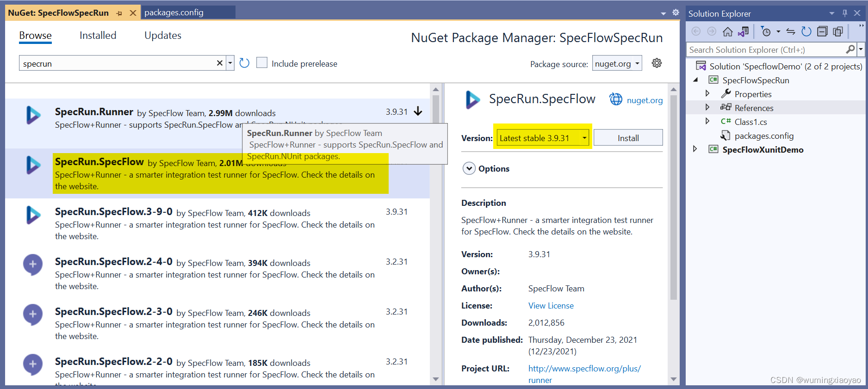
Task: Open the Solution Explorer toolbar overflow chevrons
Action: (x=861, y=25)
